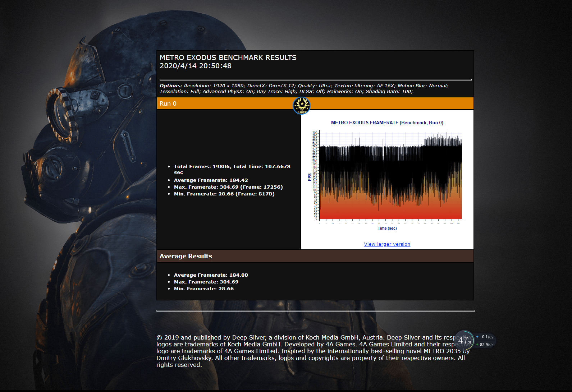This screenshot has height=392, width=572.
Task: Click the 82.9 K/s download speed readout
Action: (x=486, y=345)
